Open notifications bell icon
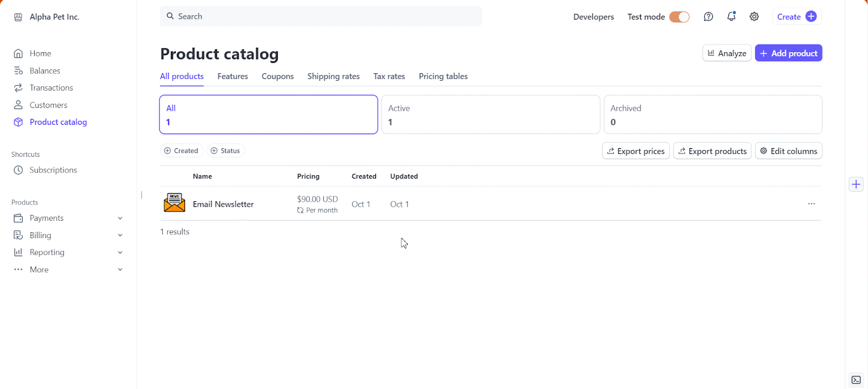Viewport: 868px width, 389px height. point(731,17)
